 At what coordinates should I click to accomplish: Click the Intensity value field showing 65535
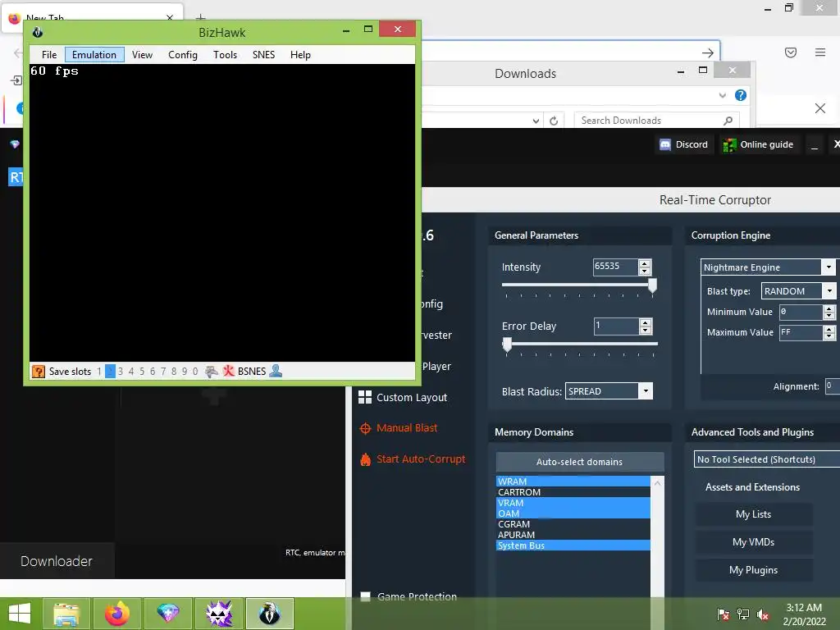[x=615, y=267]
